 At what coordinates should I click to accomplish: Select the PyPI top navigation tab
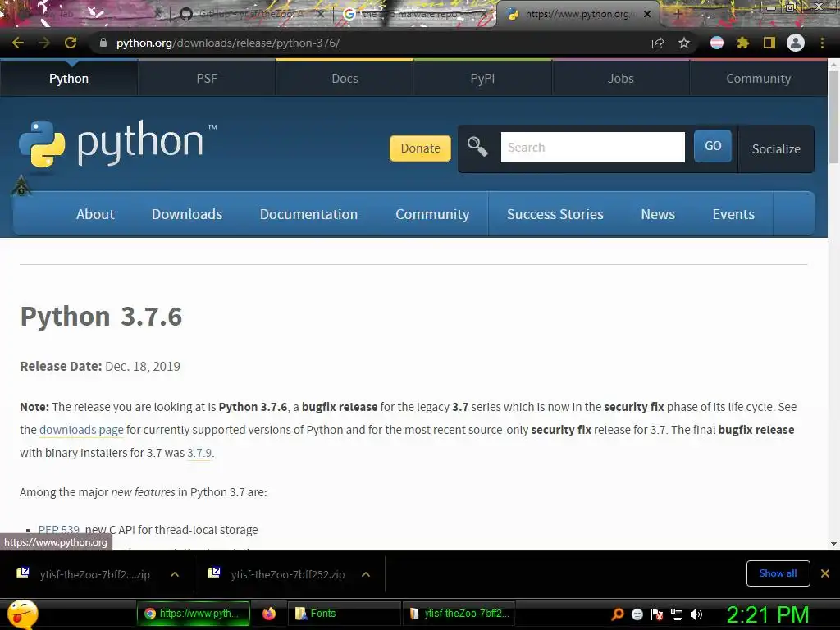pyautogui.click(x=482, y=78)
